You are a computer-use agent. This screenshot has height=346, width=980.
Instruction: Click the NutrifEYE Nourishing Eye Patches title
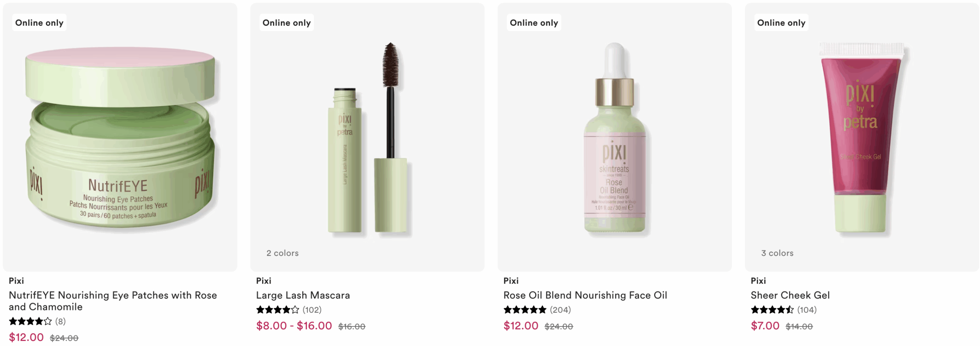pos(113,301)
